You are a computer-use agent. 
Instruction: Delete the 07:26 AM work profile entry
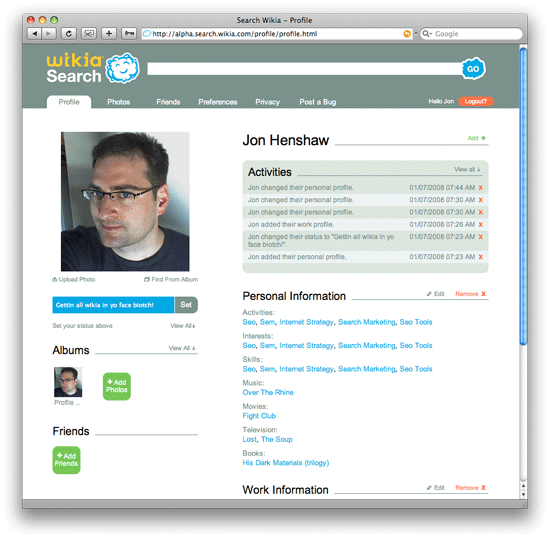click(x=481, y=224)
